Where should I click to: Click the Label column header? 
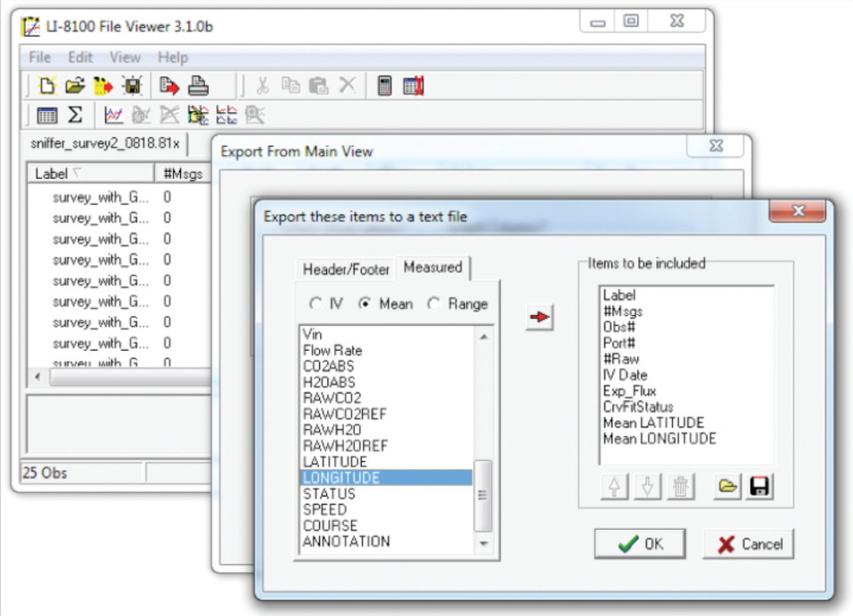[90, 174]
